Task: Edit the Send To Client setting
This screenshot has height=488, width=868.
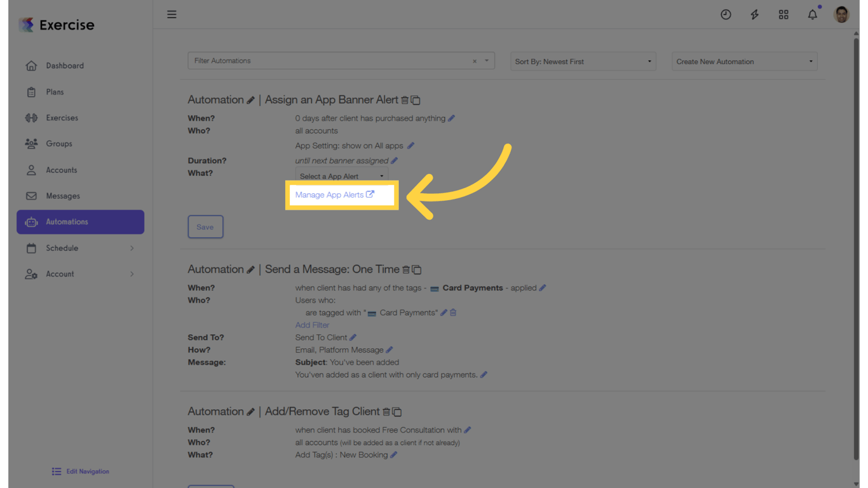Action: pyautogui.click(x=353, y=337)
